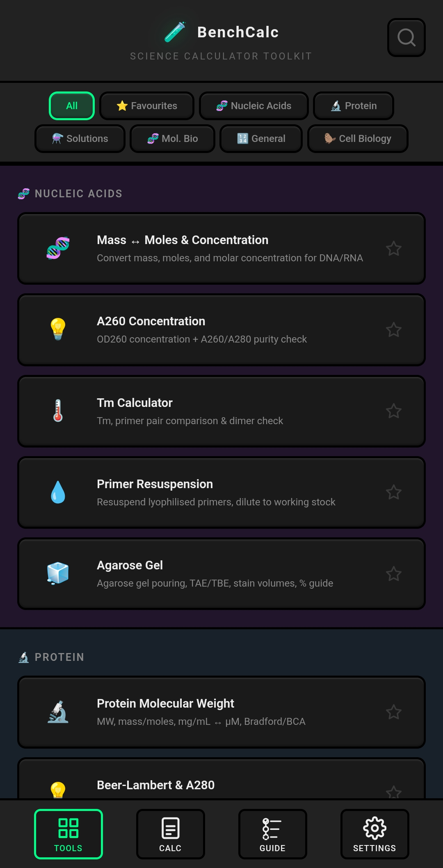Favourite the Mass ↔ Moles & Concentration tool
Viewport: 443px width, 868px height.
(x=393, y=248)
